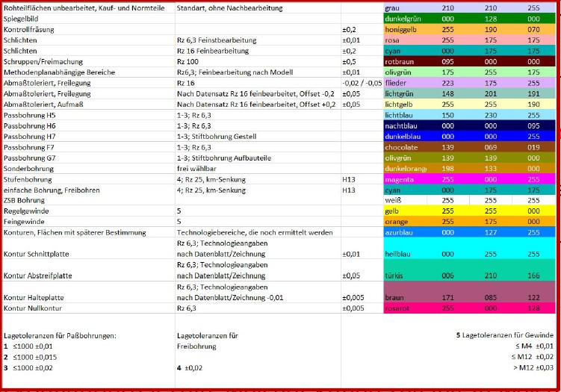This screenshot has width=561, height=392.
Task: Click the "lichtblau" color cell
Action: [x=405, y=115]
